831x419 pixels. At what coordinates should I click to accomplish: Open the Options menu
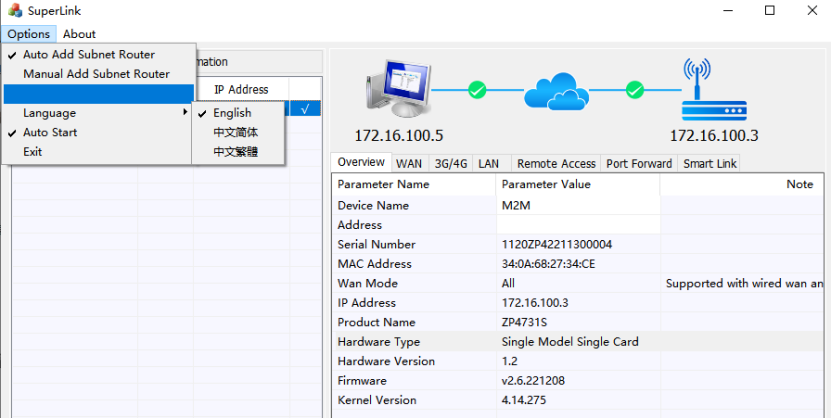[x=28, y=34]
